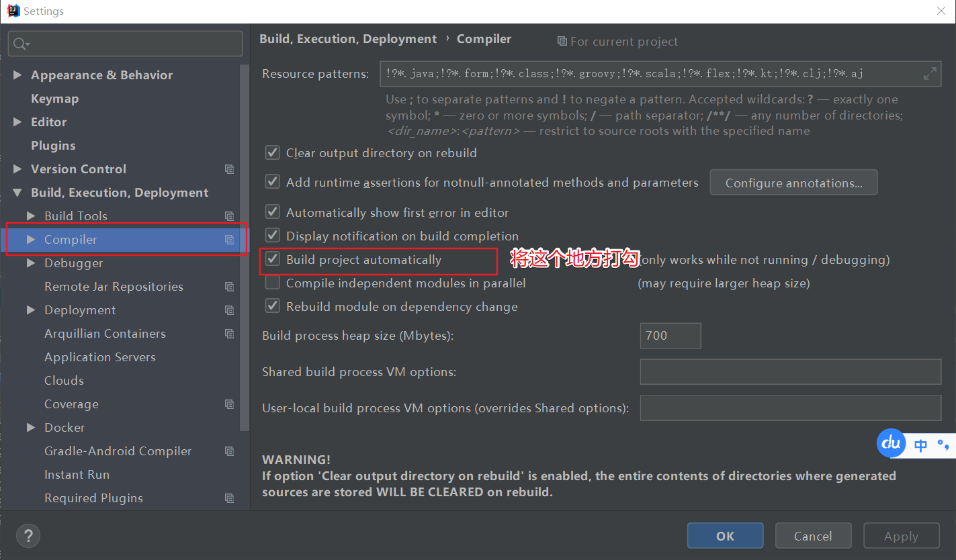This screenshot has height=560, width=956.
Task: Open help with the question mark button
Action: 28,536
